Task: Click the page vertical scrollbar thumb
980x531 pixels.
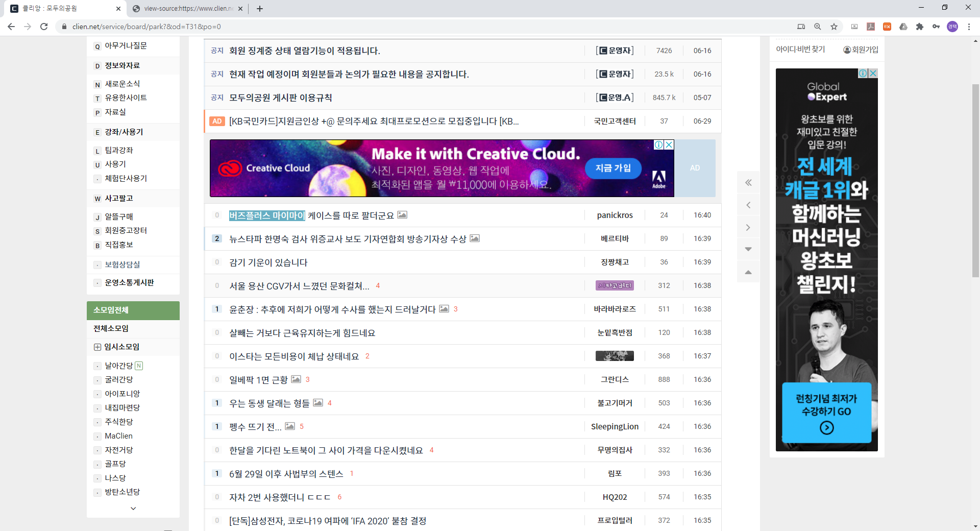Action: point(975,180)
